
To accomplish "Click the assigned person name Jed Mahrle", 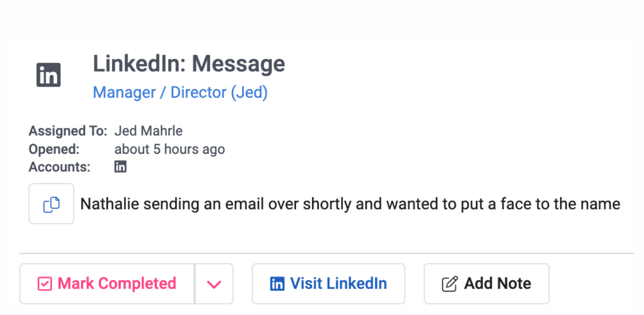I will (148, 130).
